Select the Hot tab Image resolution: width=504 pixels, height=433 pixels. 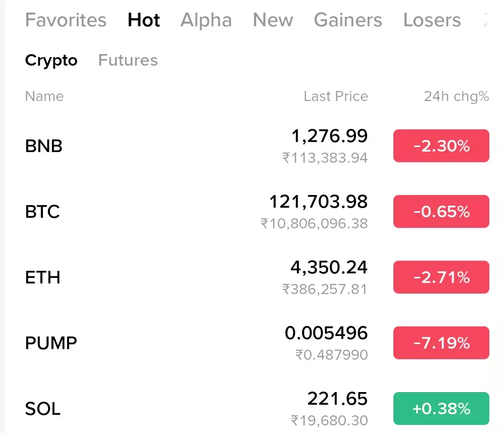click(144, 20)
